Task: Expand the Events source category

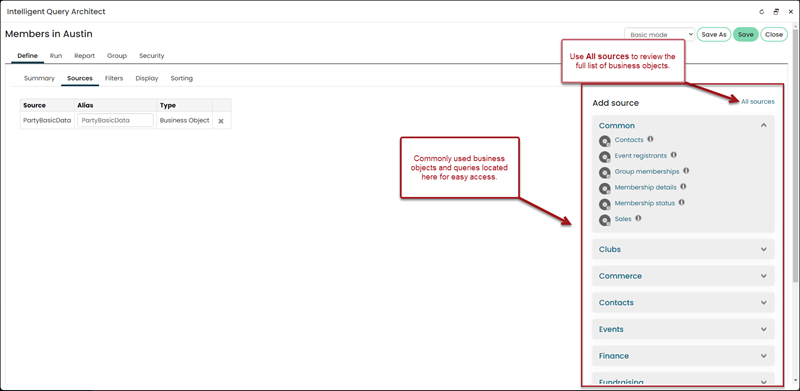Action: pos(683,329)
